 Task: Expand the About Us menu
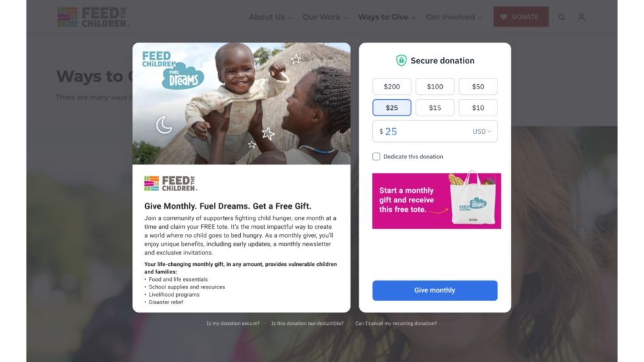point(270,17)
